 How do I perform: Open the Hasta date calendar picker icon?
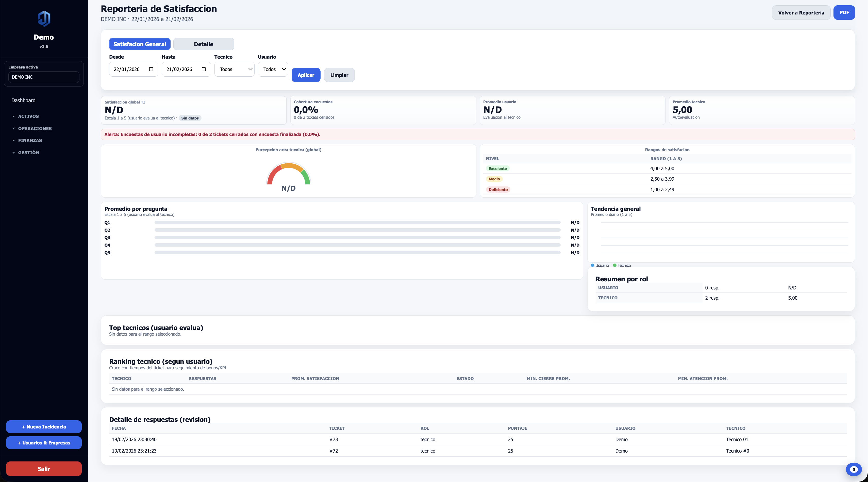click(x=204, y=69)
